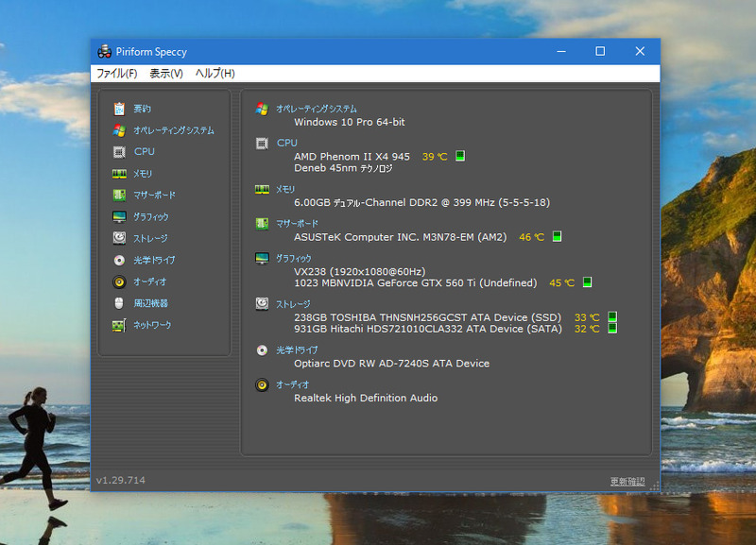The image size is (756, 545).
Task: Click the Speccy icon in title bar
Action: point(104,51)
